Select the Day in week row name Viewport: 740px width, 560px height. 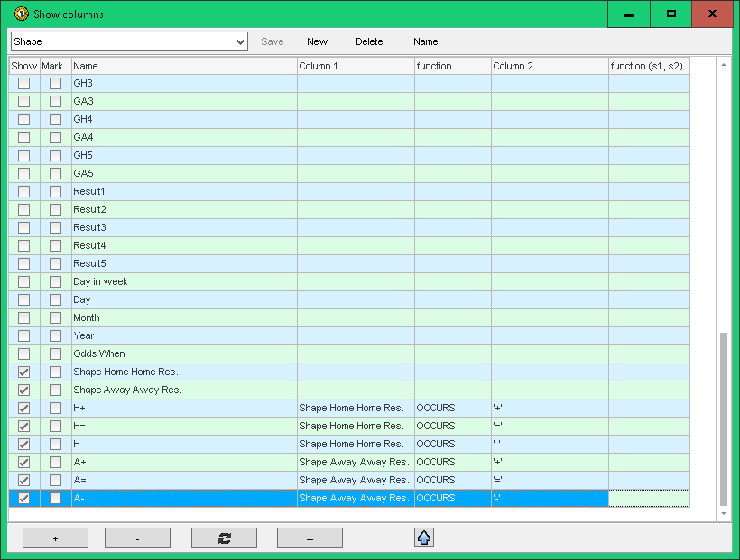[100, 282]
